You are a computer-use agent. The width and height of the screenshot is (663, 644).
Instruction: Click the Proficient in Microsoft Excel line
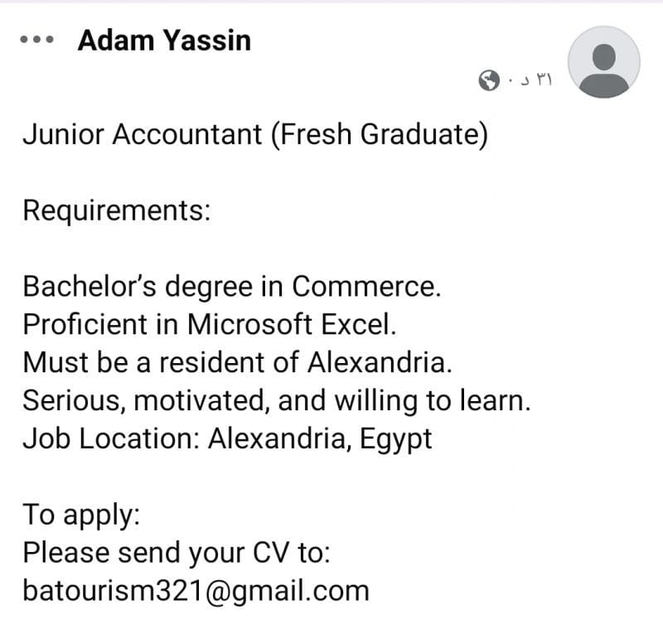210,325
